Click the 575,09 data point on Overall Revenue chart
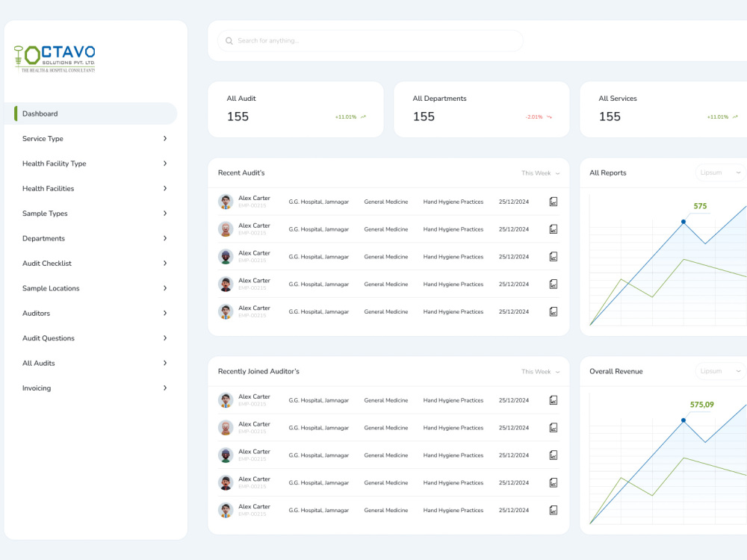The height and width of the screenshot is (560, 747). click(x=684, y=420)
